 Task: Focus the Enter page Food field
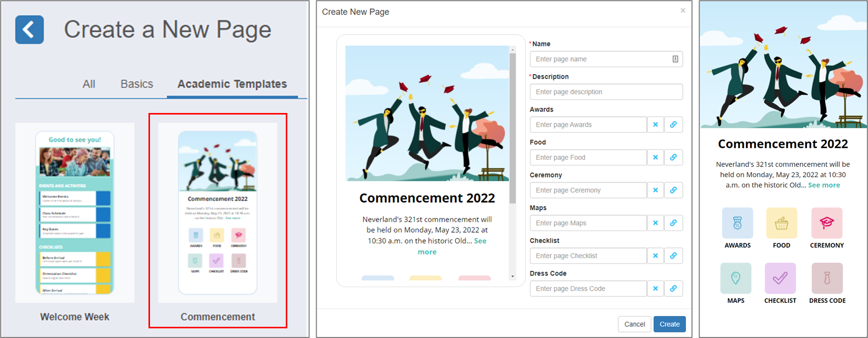pyautogui.click(x=588, y=157)
